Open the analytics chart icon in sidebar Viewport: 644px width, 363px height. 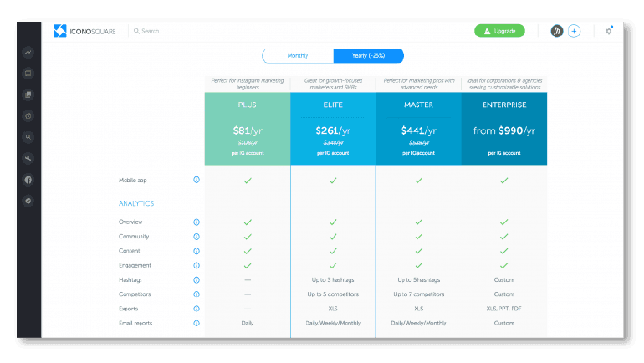28,52
